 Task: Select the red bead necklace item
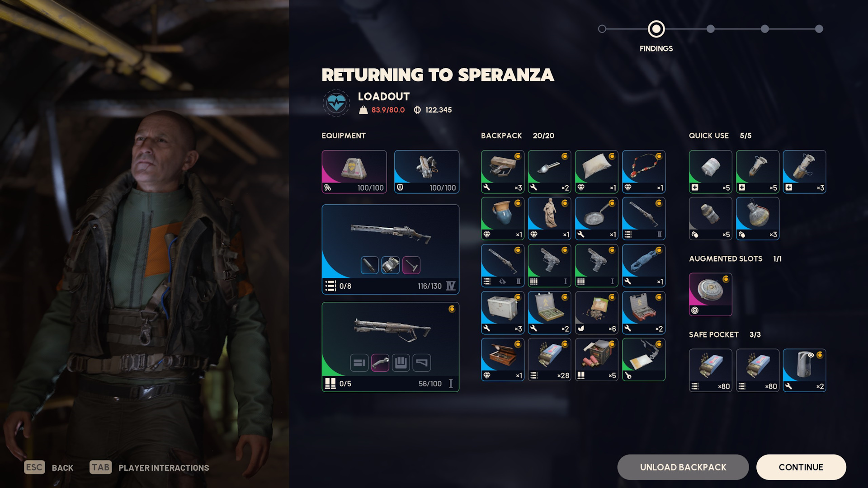tap(643, 172)
